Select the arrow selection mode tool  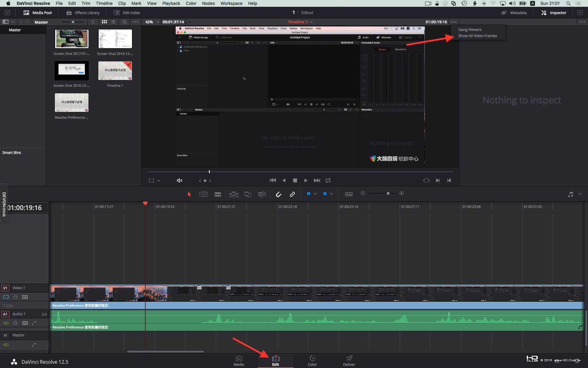[x=189, y=194]
